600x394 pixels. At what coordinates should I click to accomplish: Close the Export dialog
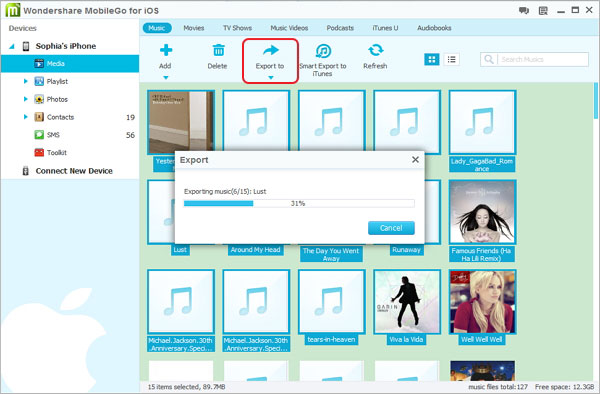415,160
